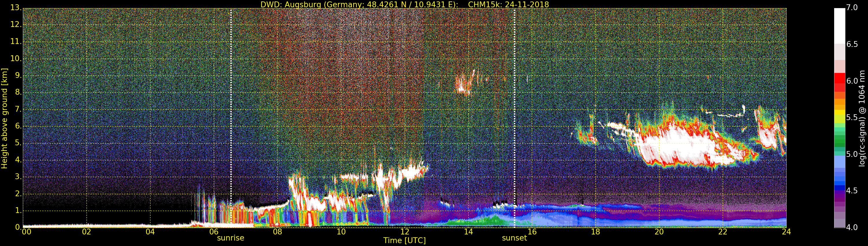This screenshot has width=868, height=246.
Task: Click the '5.' tick on the height axis
Action: pyautogui.click(x=18, y=143)
